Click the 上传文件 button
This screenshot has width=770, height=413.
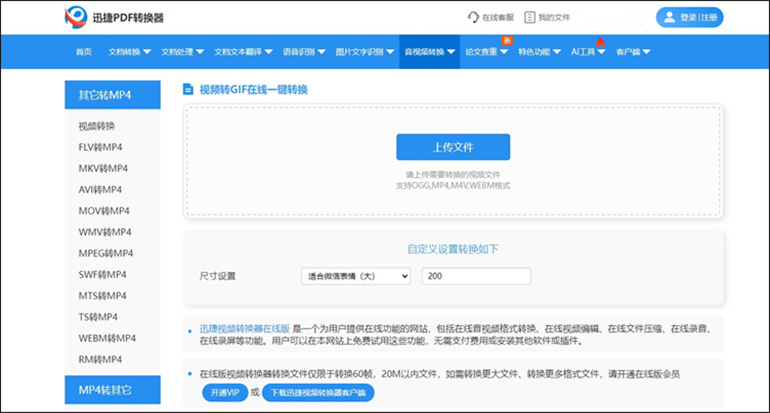tap(453, 147)
